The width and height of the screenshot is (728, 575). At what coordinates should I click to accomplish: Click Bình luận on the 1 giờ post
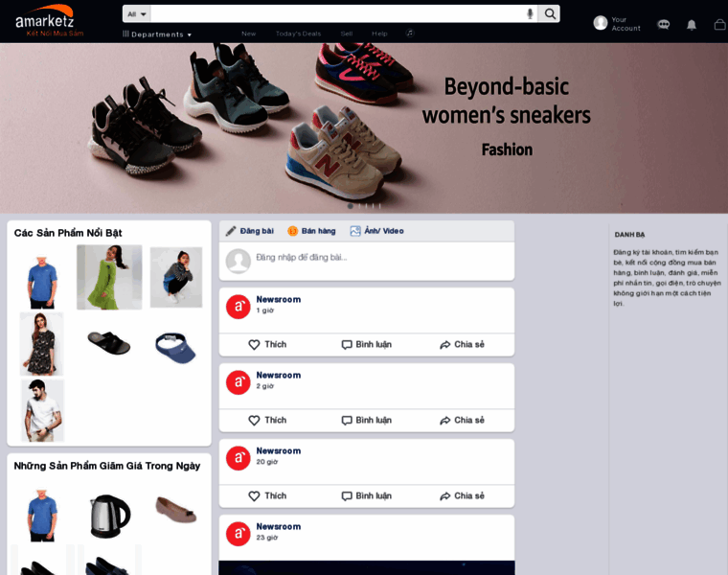pos(367,345)
